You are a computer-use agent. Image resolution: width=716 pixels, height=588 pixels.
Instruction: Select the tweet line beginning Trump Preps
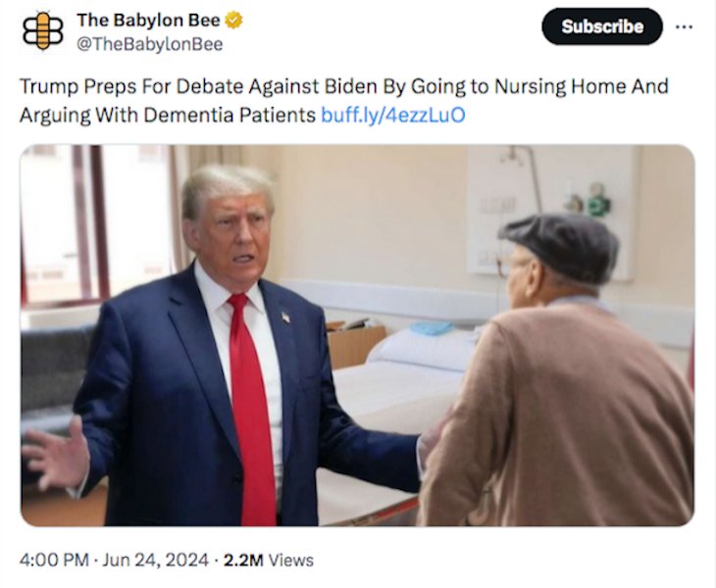[x=344, y=86]
